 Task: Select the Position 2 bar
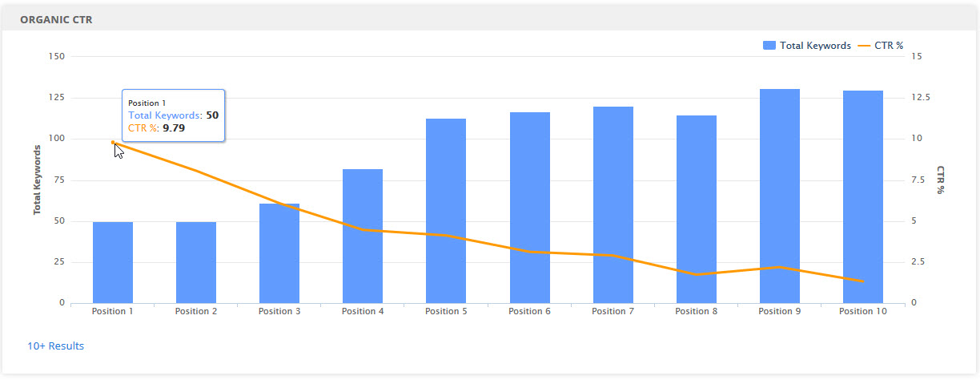[196, 262]
